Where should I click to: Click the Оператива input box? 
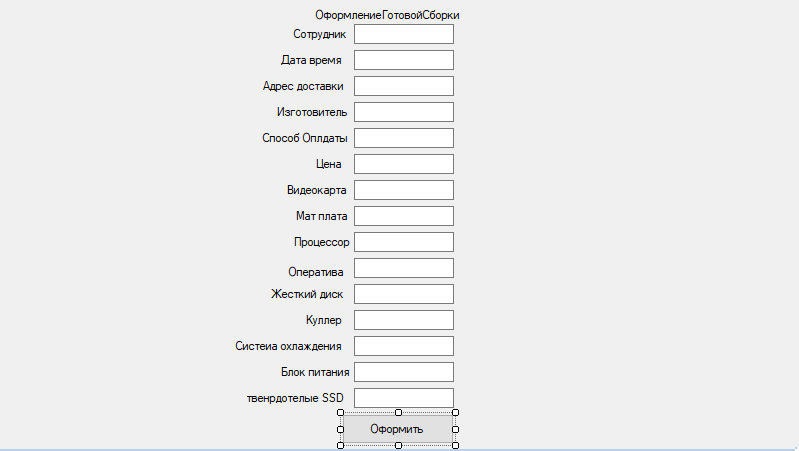(x=404, y=268)
